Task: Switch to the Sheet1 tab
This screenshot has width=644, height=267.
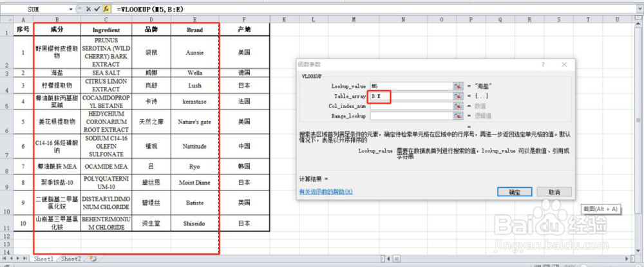Action: click(x=44, y=259)
